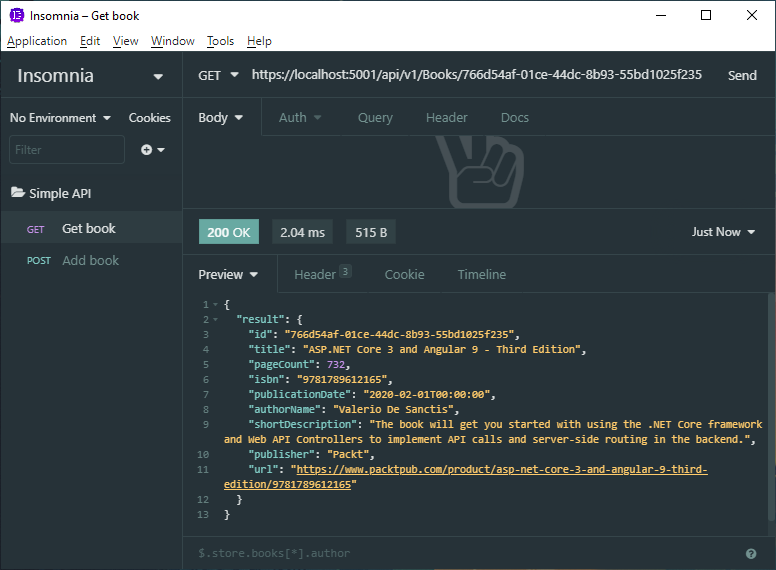Screen dimensions: 776x570
Task: Click the request URL field
Action: coord(477,75)
